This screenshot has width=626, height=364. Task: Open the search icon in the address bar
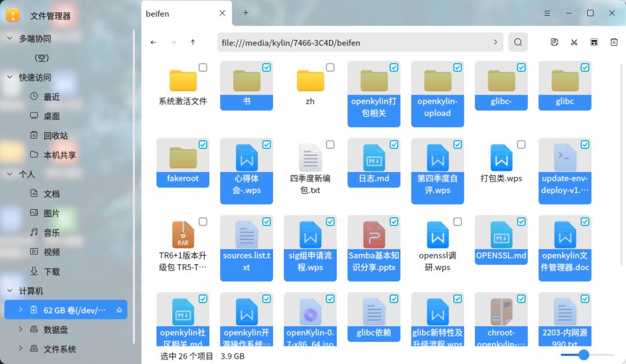pos(518,42)
